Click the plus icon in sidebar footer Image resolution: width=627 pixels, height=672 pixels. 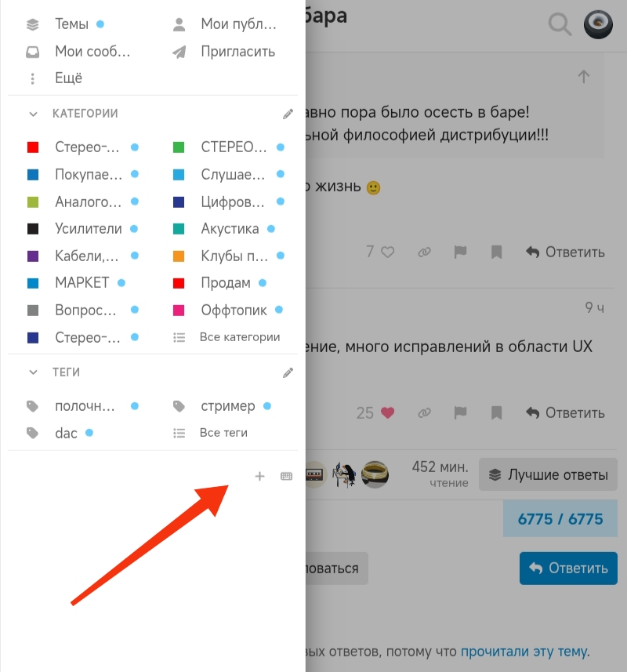point(259,476)
